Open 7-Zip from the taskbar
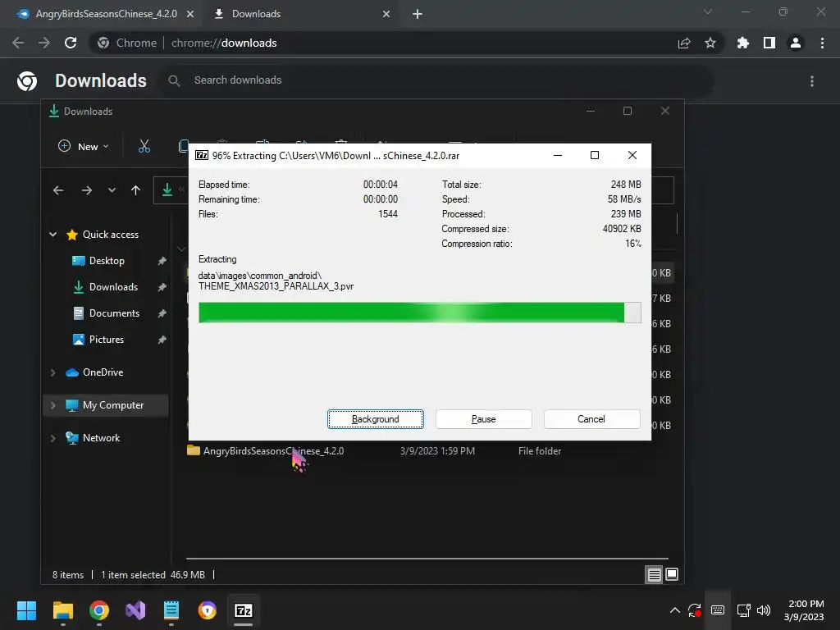The width and height of the screenshot is (840, 630). coord(244,610)
